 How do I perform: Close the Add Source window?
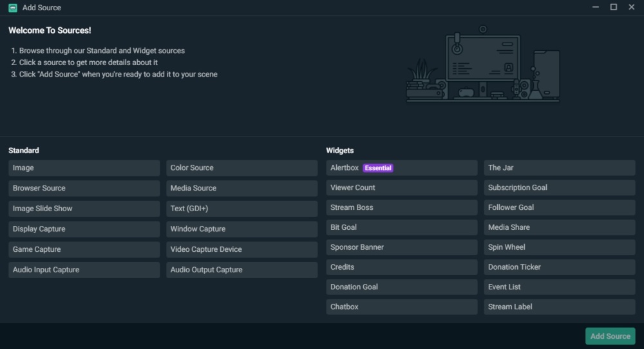point(631,7)
